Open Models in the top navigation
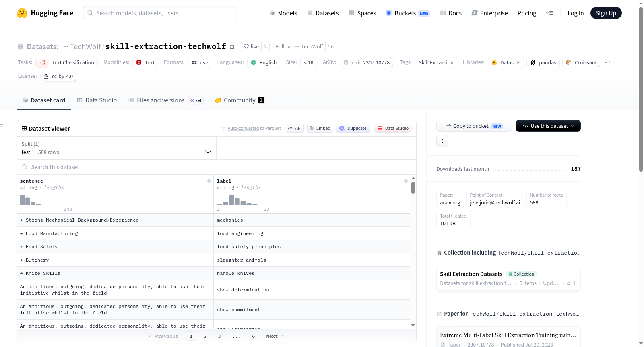Viewport: 644px width, 347px height. pyautogui.click(x=283, y=13)
